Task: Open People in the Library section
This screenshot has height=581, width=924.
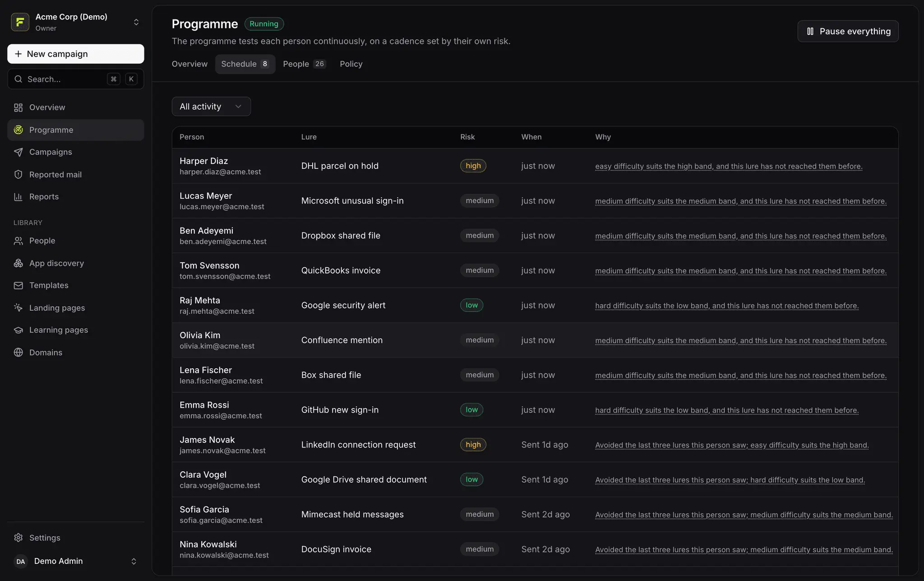Action: pos(76,241)
